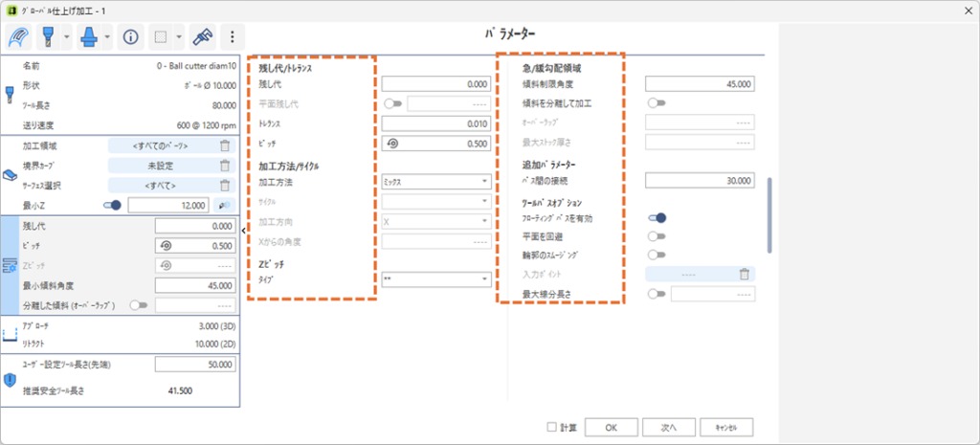Open the information icon in toolbar
Image resolution: width=980 pixels, height=445 pixels.
tap(130, 37)
